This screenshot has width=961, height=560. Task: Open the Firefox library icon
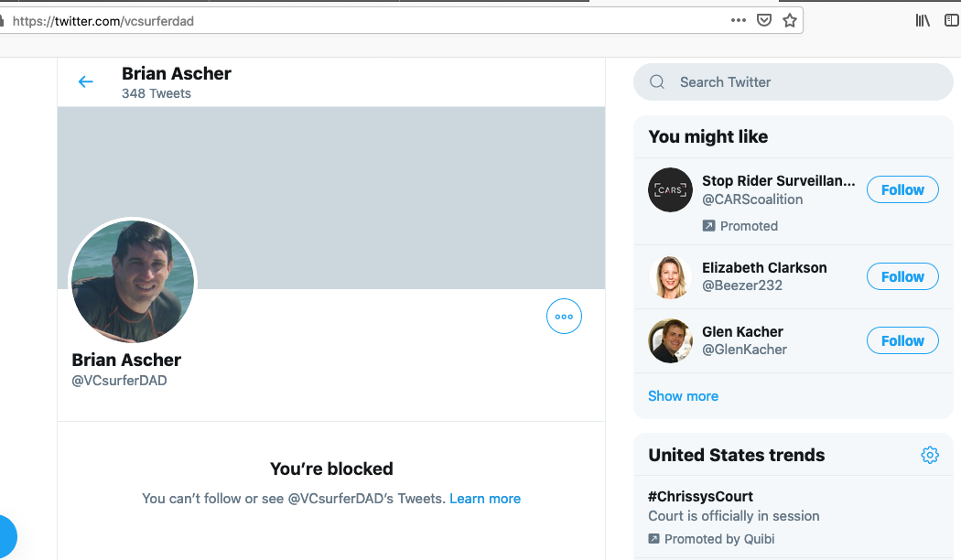coord(923,20)
